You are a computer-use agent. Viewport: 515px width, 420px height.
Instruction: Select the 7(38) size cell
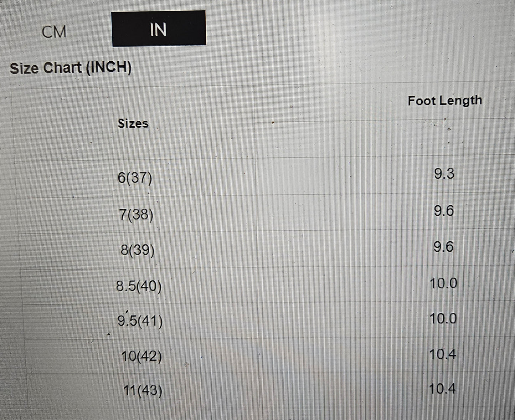(136, 214)
